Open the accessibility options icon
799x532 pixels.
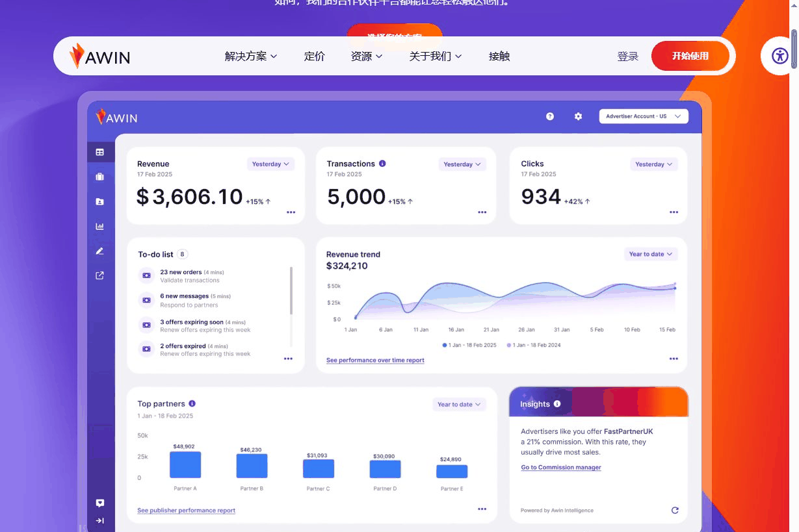[x=780, y=56]
